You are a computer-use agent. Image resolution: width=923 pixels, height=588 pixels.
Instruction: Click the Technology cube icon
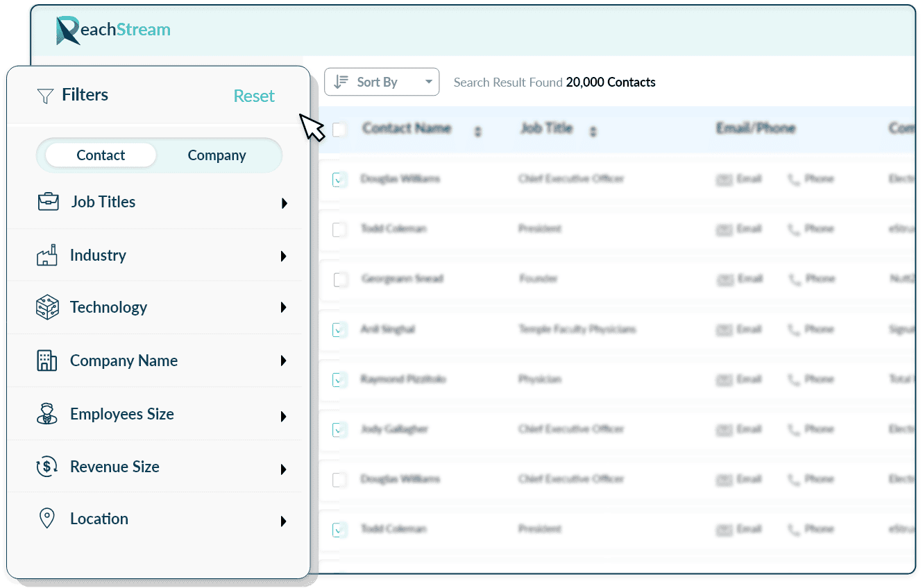coord(47,307)
